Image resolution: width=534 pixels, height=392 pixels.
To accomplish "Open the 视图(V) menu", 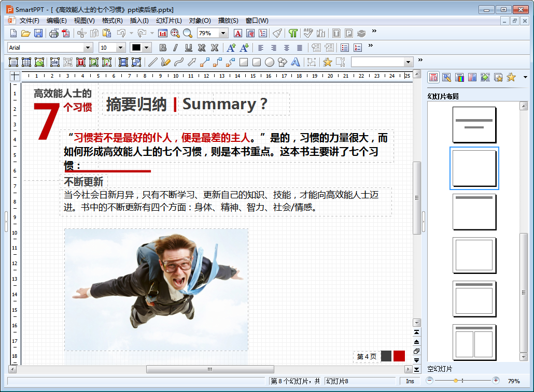I will click(x=84, y=20).
